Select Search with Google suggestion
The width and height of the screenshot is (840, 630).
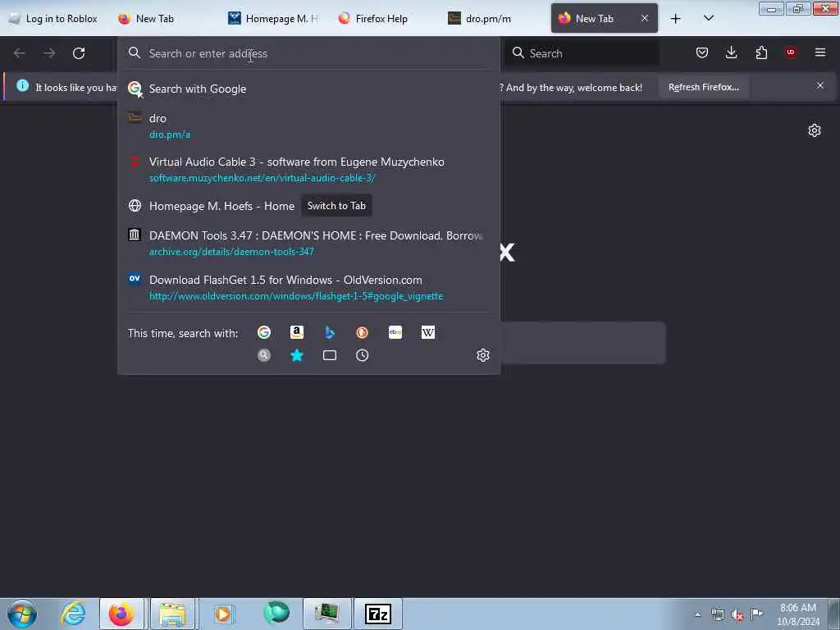coord(308,89)
